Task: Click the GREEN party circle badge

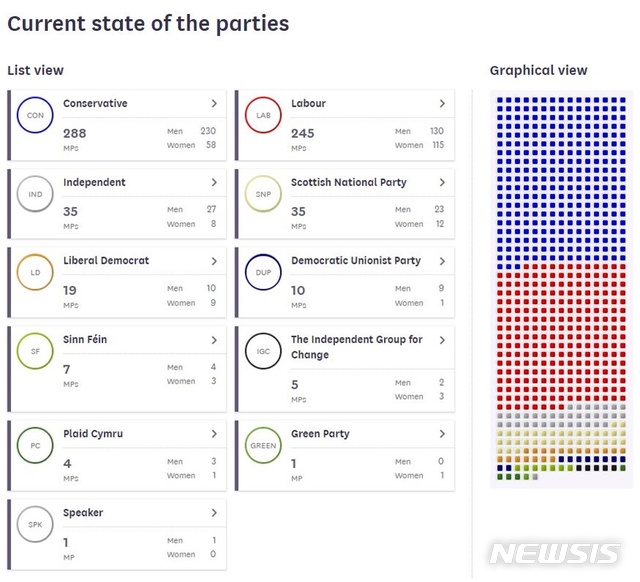Action: (x=263, y=445)
